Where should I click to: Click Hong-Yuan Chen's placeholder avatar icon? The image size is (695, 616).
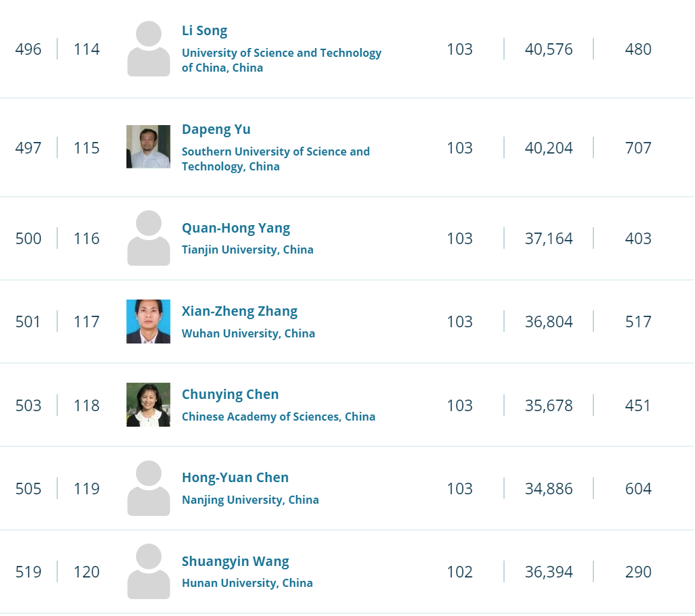(149, 488)
